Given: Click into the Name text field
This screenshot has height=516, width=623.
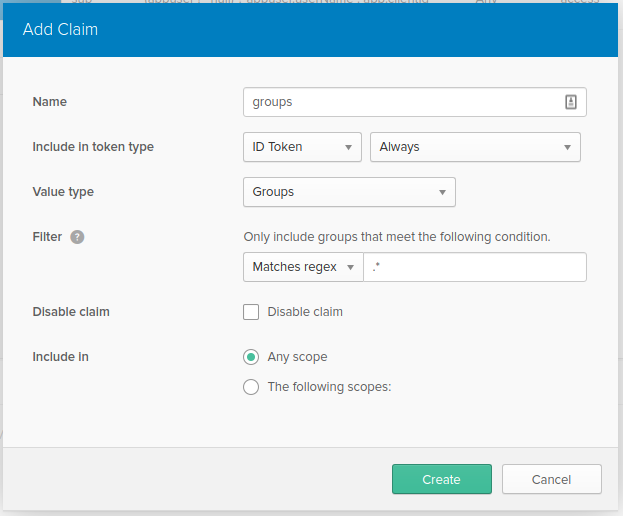Looking at the screenshot, I should pyautogui.click(x=400, y=102).
